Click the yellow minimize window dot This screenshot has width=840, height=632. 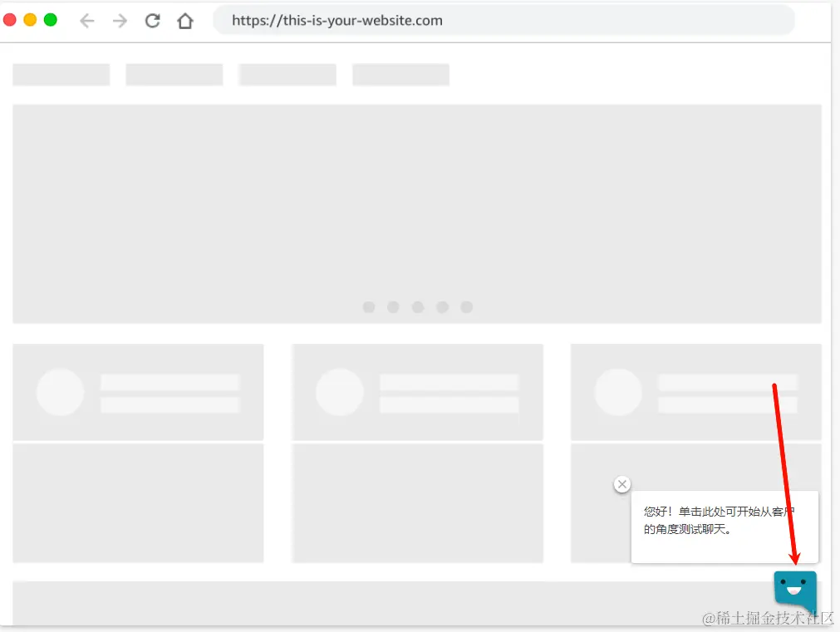(30, 20)
